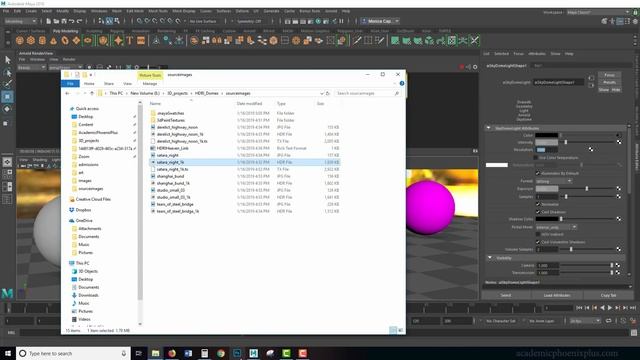
Task: Click the Task View taskbar icon
Action: (138, 353)
